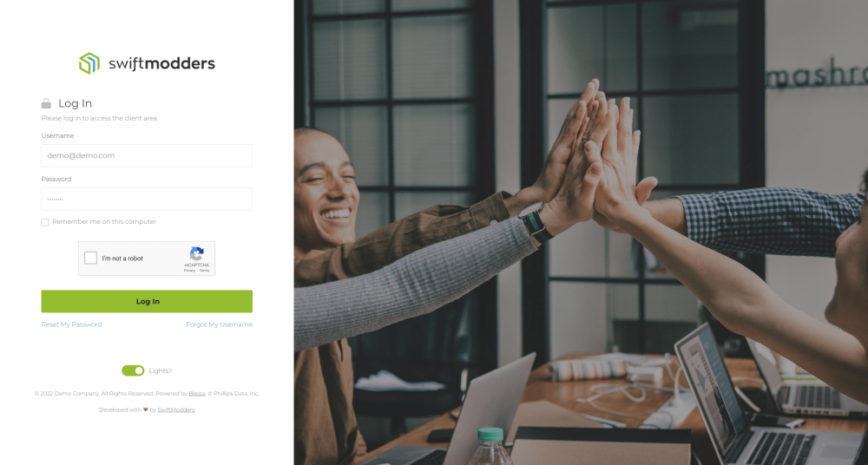Click the Remember me on this computer label
Image resolution: width=868 pixels, height=465 pixels.
104,221
